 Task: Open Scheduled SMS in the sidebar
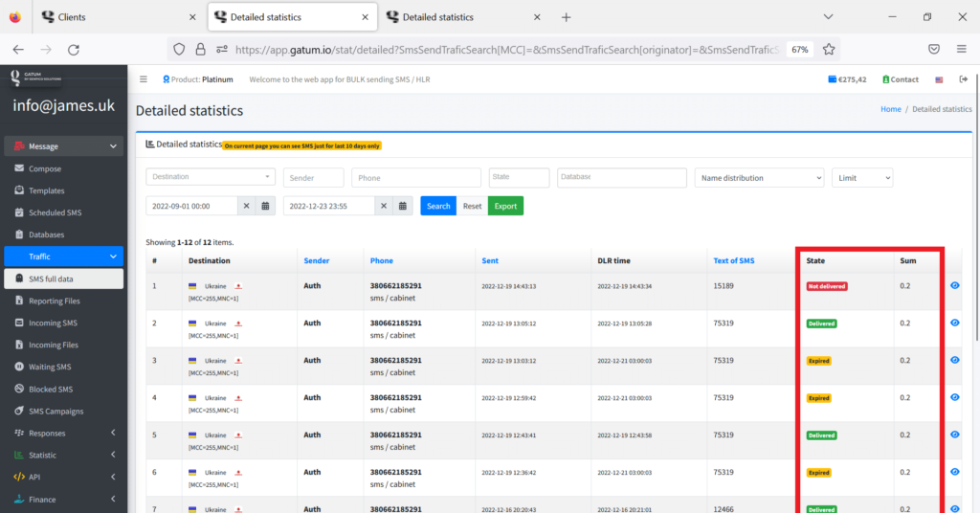click(x=64, y=212)
